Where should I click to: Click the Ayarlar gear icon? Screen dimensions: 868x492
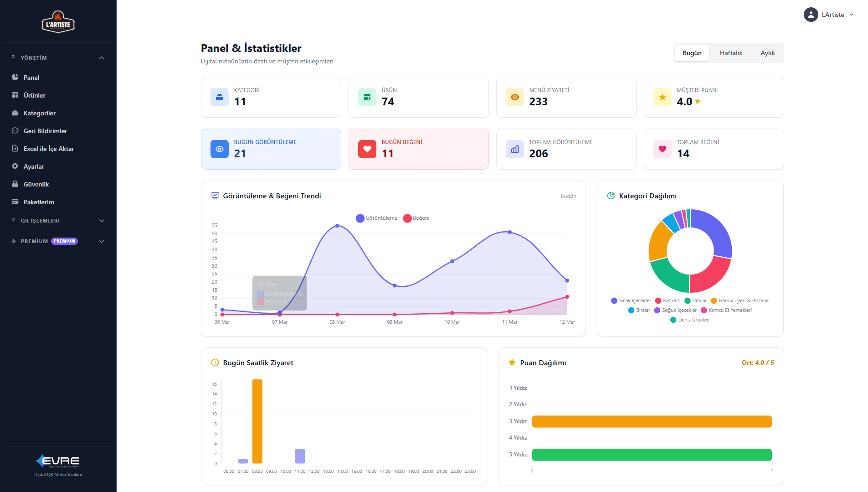point(15,166)
